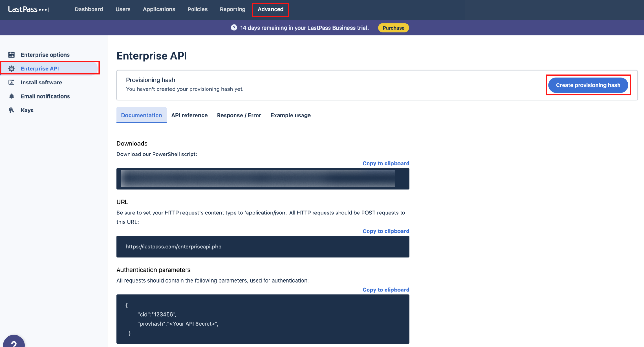Screen dimensions: 644x347
Task: Open the Example usage tab
Action: tap(291, 115)
